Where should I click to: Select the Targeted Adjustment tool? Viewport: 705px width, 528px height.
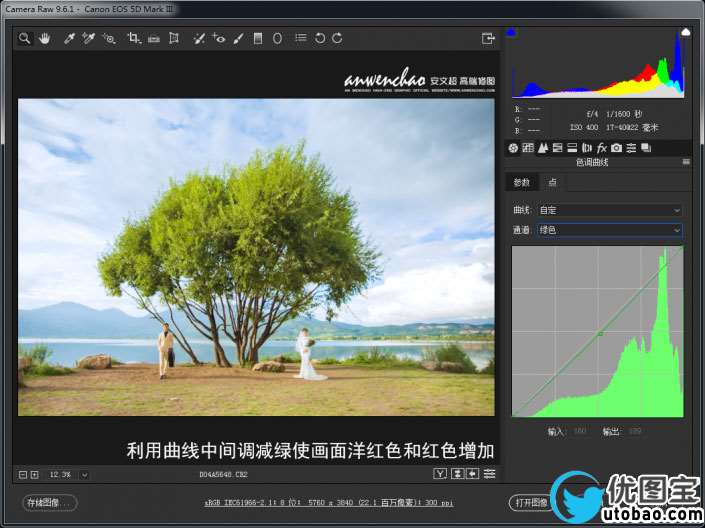tap(109, 39)
